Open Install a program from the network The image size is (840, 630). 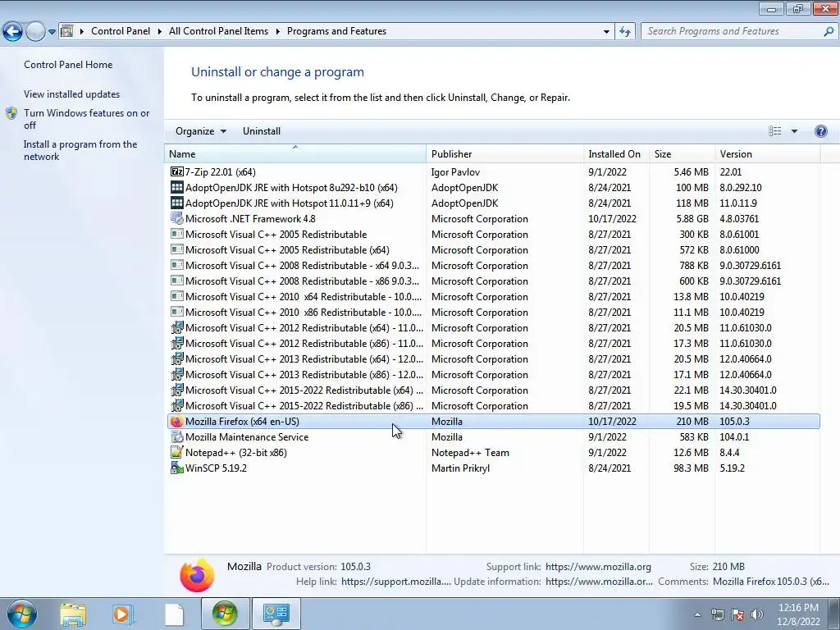(x=80, y=151)
